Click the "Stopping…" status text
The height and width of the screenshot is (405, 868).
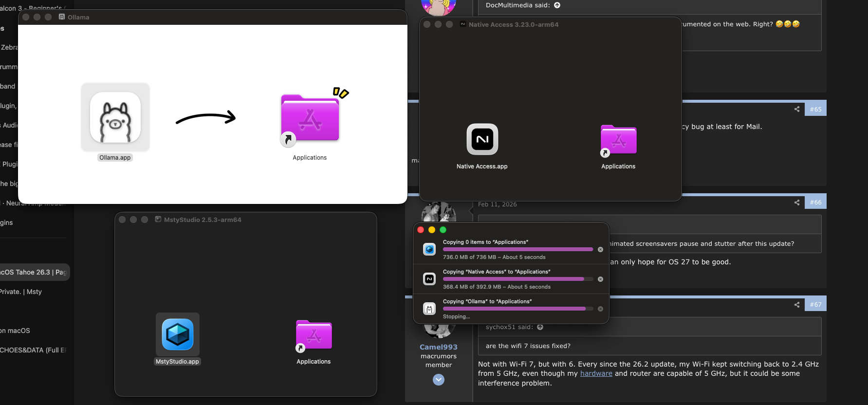point(457,316)
